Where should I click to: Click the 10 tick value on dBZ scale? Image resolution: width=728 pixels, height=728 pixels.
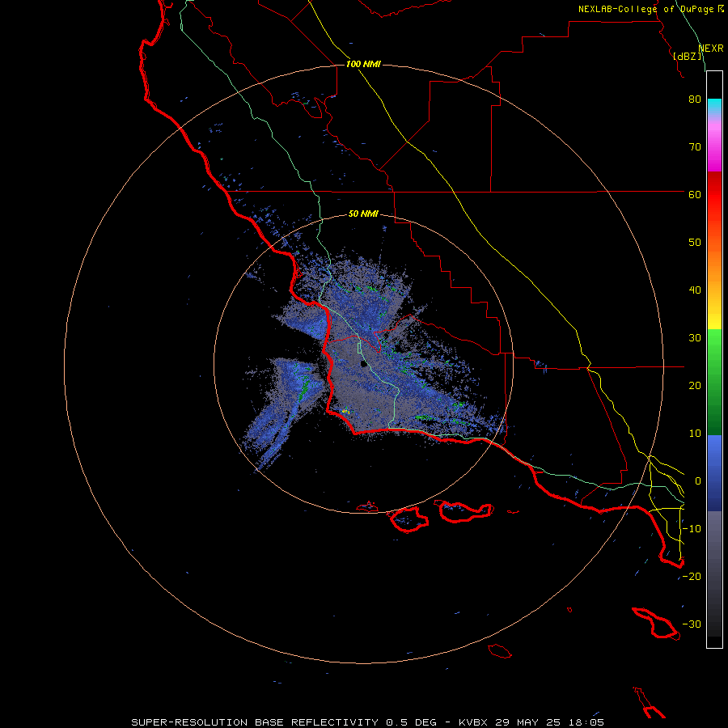(695, 434)
